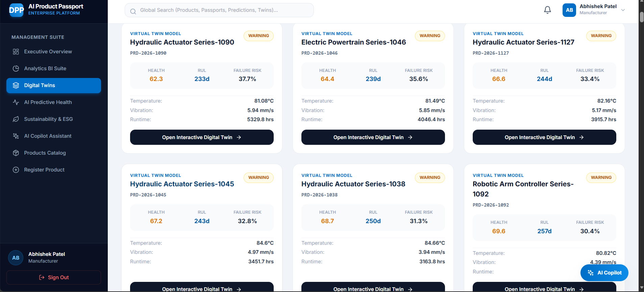This screenshot has width=644, height=292.
Task: Click temperature value 84.66°C
Action: coord(435,243)
